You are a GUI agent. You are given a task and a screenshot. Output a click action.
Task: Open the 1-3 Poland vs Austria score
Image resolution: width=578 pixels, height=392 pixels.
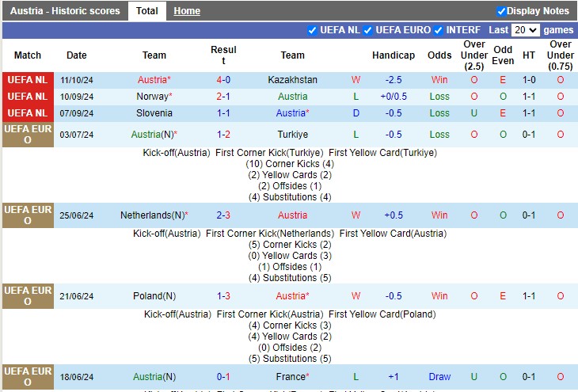click(x=223, y=296)
